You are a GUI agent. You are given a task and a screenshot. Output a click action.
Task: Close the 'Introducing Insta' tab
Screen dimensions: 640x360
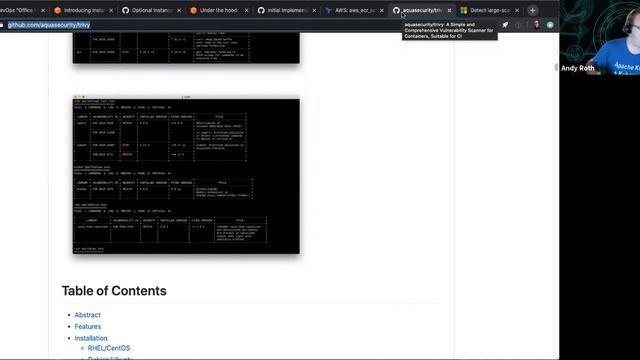[111, 10]
